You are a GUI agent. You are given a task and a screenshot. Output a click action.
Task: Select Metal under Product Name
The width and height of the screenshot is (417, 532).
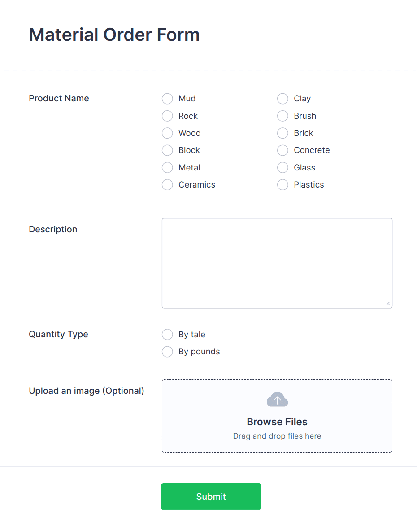167,167
